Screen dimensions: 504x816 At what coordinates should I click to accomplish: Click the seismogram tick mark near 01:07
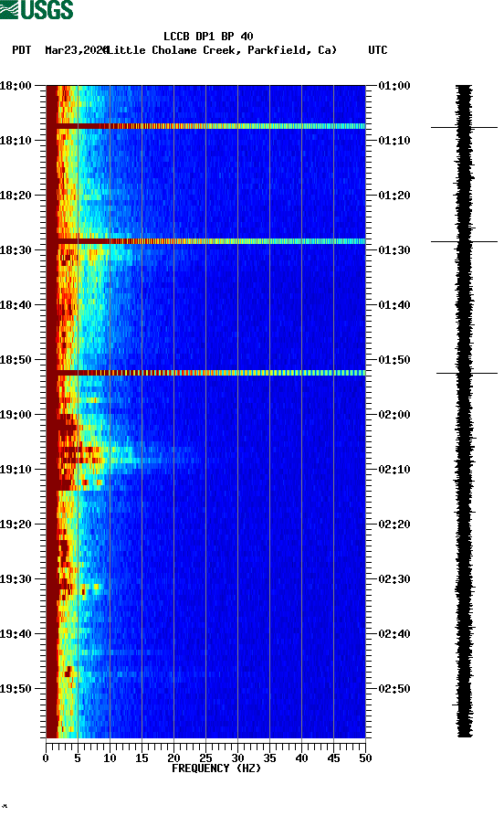coord(464,127)
